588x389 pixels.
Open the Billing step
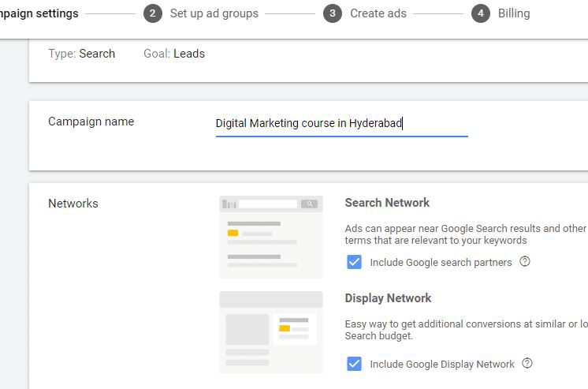click(x=514, y=13)
